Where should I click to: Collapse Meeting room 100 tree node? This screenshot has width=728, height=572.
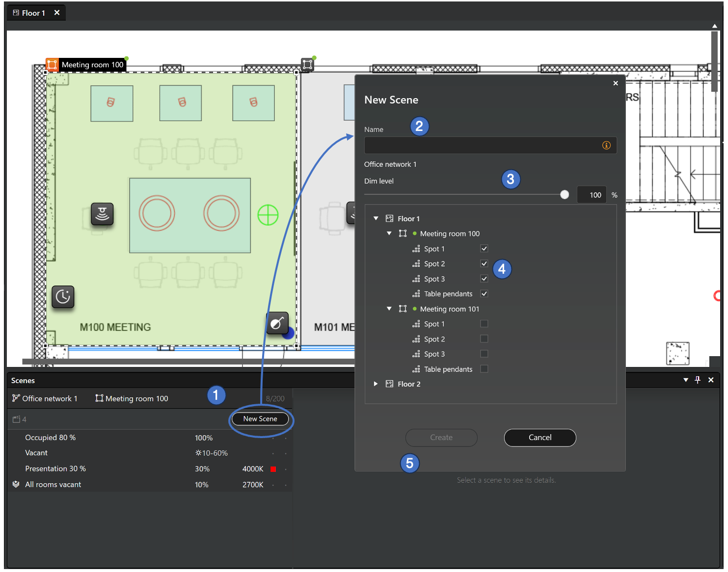389,234
